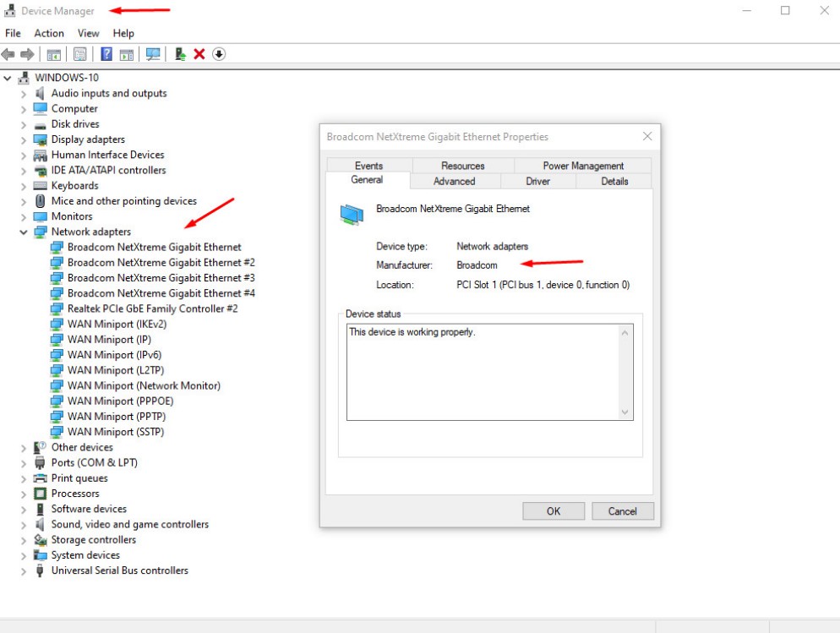Open the Help menu
The width and height of the screenshot is (840, 633).
pyautogui.click(x=123, y=33)
